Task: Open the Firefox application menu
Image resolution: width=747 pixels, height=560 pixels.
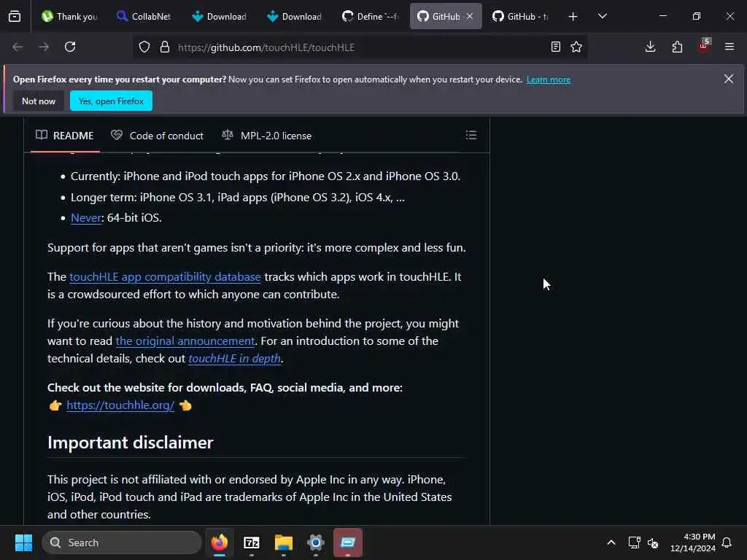Action: (729, 47)
